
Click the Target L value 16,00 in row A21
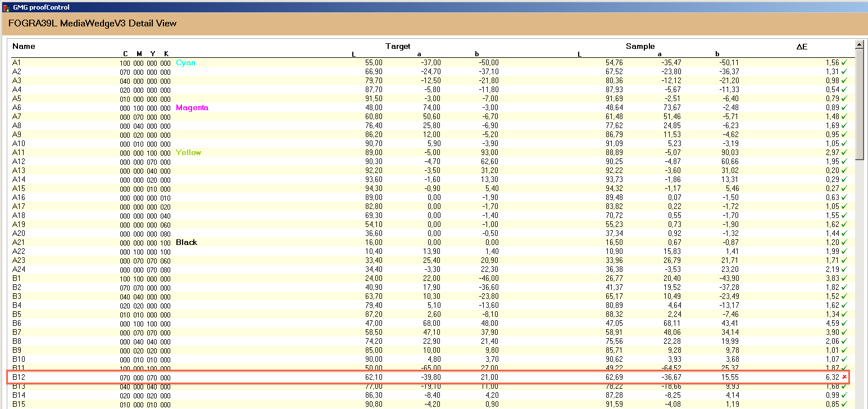click(x=374, y=242)
